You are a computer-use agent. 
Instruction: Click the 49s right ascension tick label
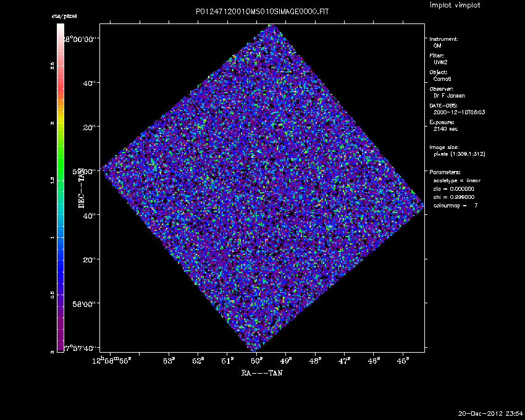(286, 361)
